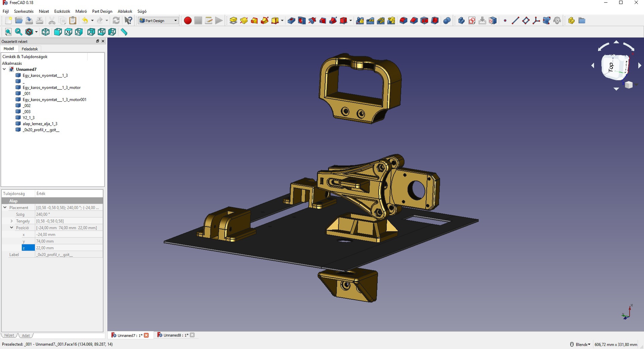
Task: Expand the Tengely property row
Action: [x=12, y=221]
